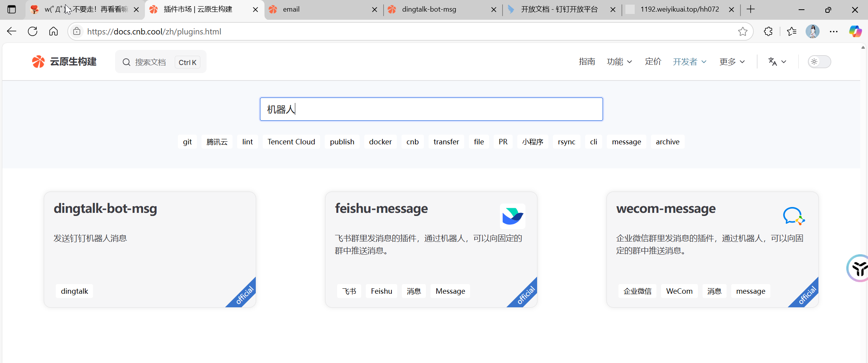Click the browser address bar URL

[154, 31]
